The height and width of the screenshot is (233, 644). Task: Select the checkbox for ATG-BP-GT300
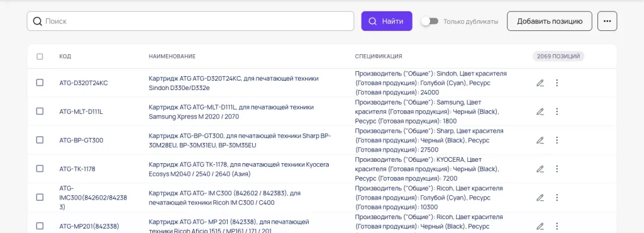click(40, 140)
